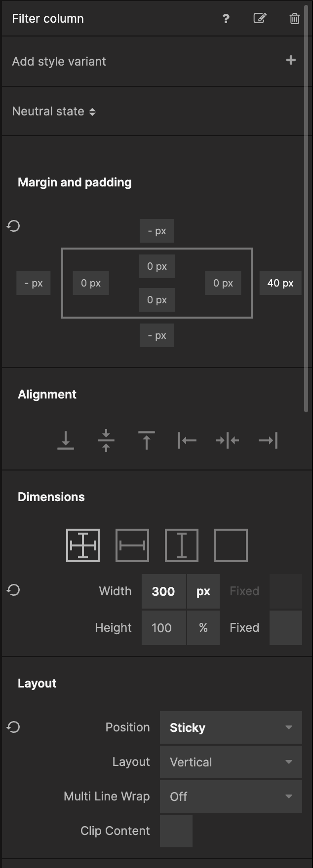This screenshot has width=313, height=868.
Task: Delete Filter column with trash icon
Action: click(x=294, y=19)
